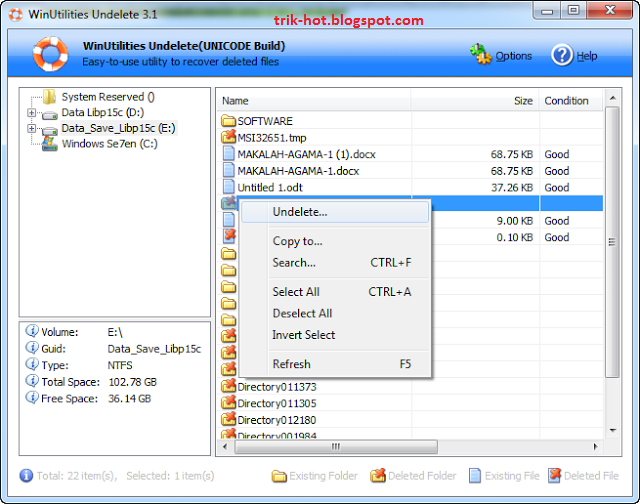The height and width of the screenshot is (504, 640).
Task: Click the deleted file icon in 0.10 KB row
Action: click(x=229, y=236)
